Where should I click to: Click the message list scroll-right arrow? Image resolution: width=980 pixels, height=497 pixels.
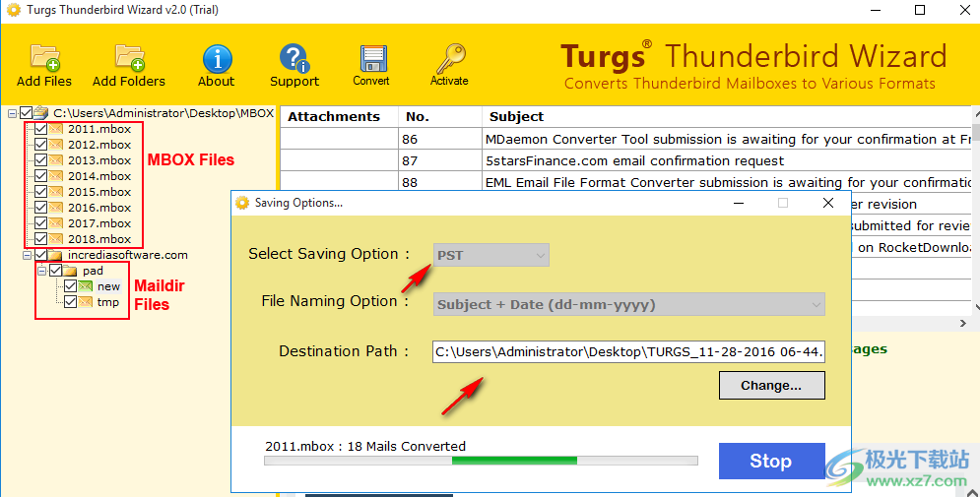tap(963, 323)
